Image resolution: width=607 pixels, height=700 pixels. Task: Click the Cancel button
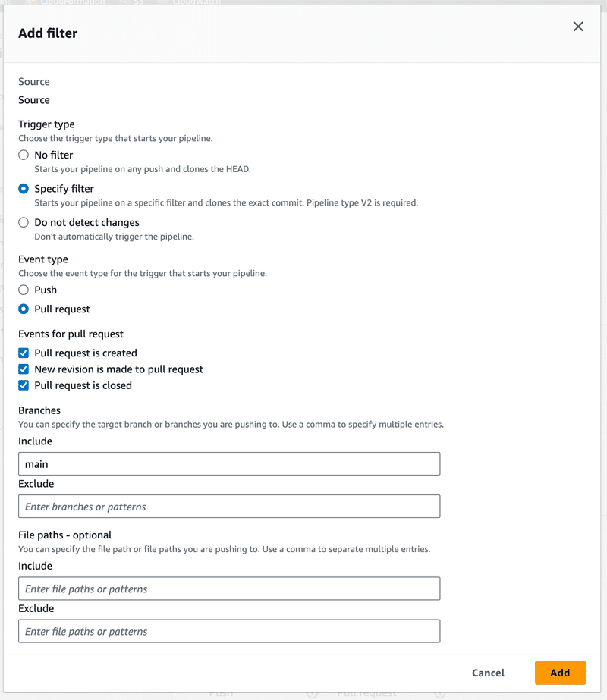pyautogui.click(x=488, y=673)
